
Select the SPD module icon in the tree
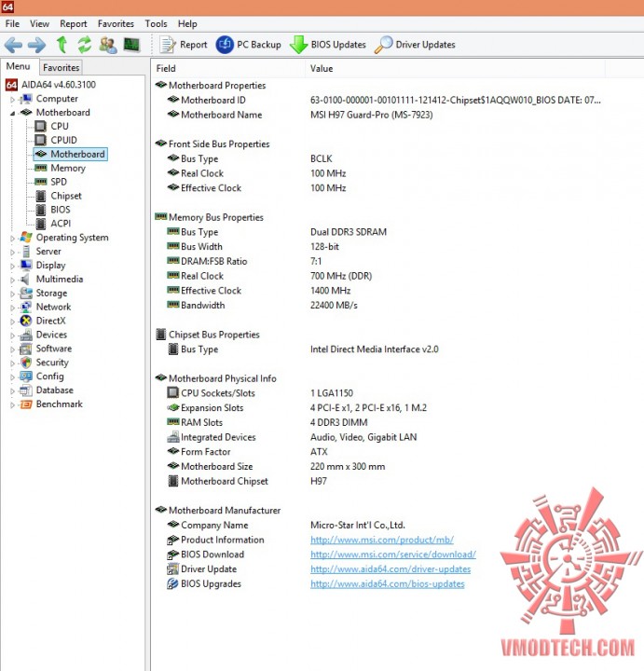click(x=41, y=182)
